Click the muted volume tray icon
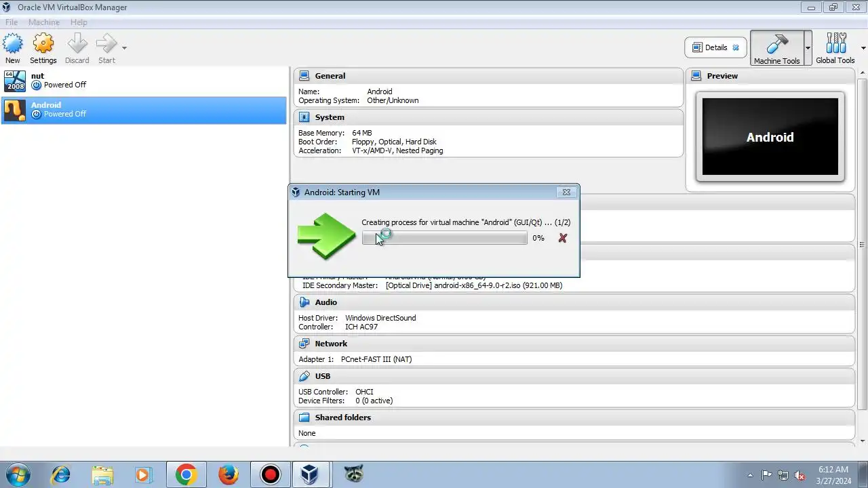This screenshot has width=868, height=488. (800, 475)
